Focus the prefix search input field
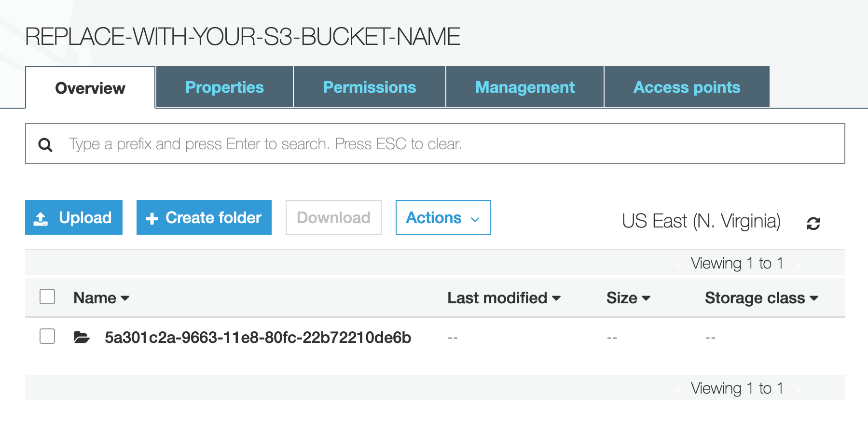This screenshot has width=868, height=425. point(435,144)
